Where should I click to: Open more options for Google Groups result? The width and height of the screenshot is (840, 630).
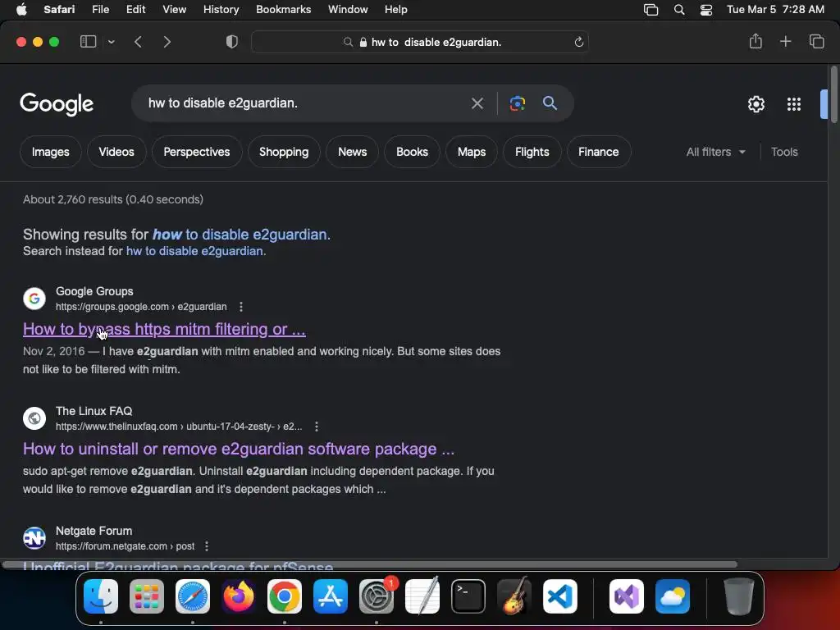click(241, 307)
